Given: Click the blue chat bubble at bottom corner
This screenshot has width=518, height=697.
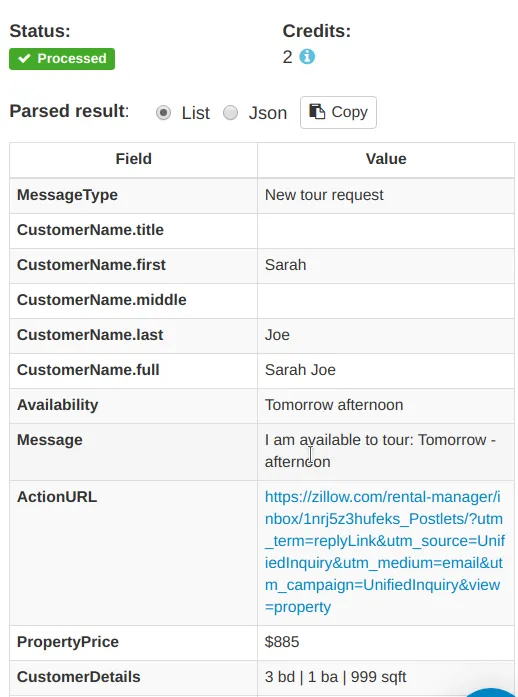Looking at the screenshot, I should point(489,692).
